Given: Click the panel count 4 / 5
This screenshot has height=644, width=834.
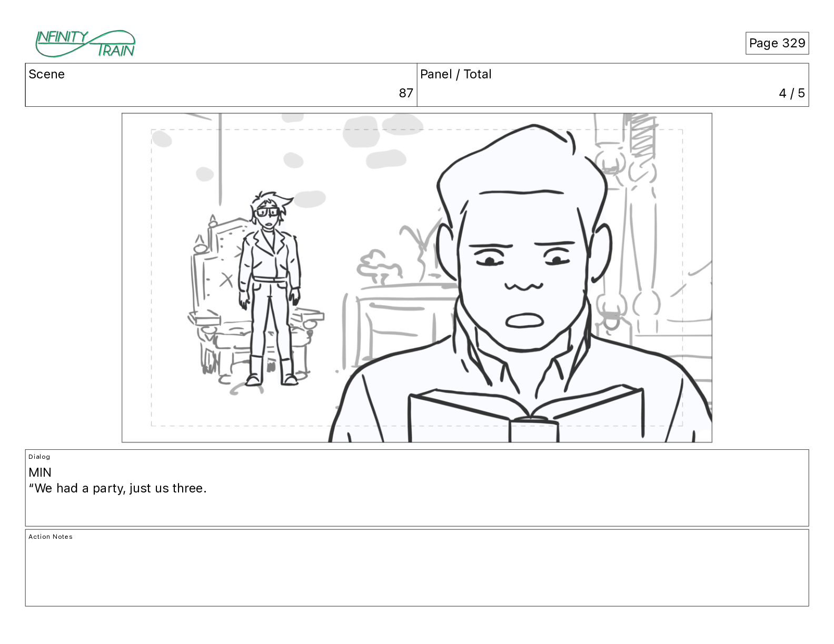Looking at the screenshot, I should (791, 93).
